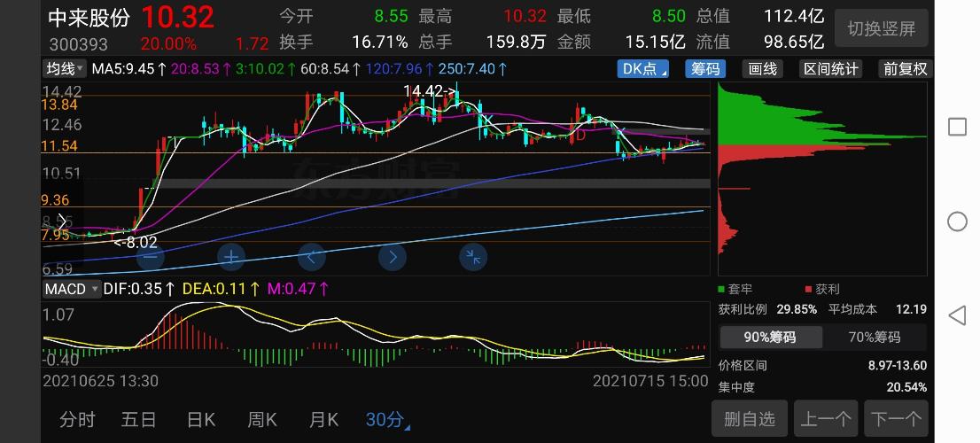Tap Android home circle button
Image resolution: width=980 pixels, height=443 pixels.
pos(957,221)
